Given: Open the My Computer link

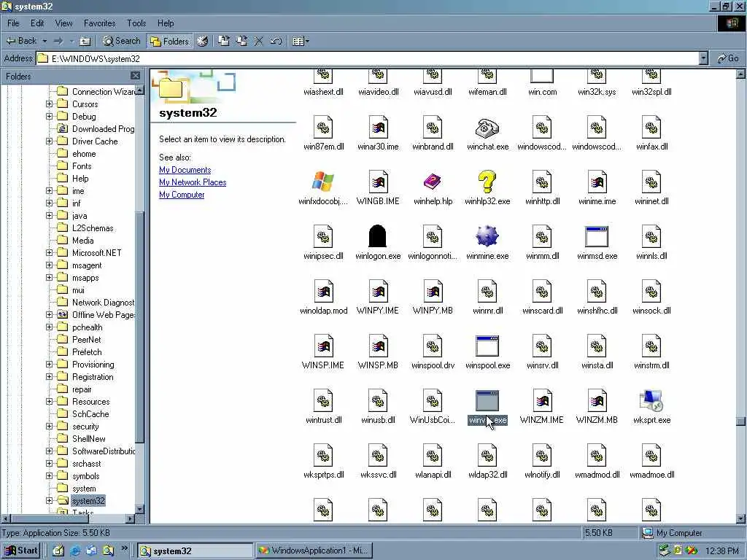Looking at the screenshot, I should pos(182,195).
